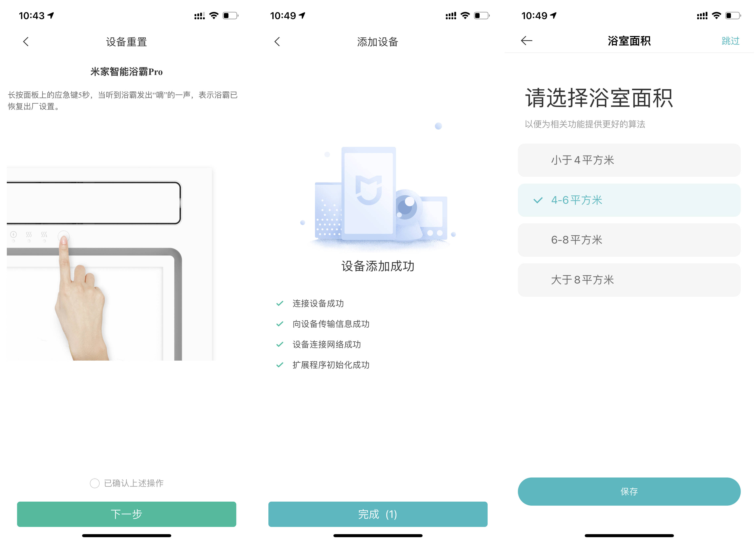Tap the 扩展程序初始化成功 status text

click(331, 365)
